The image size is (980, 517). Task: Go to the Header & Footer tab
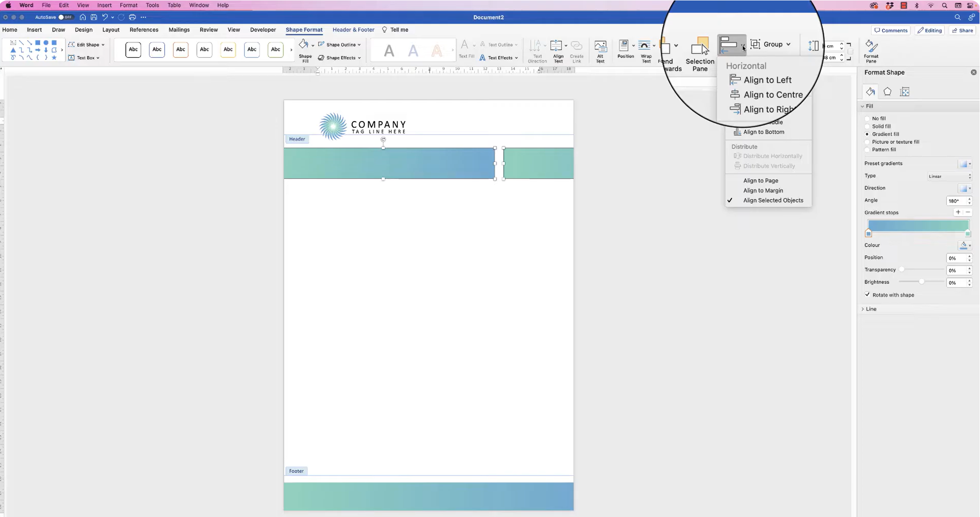354,29
